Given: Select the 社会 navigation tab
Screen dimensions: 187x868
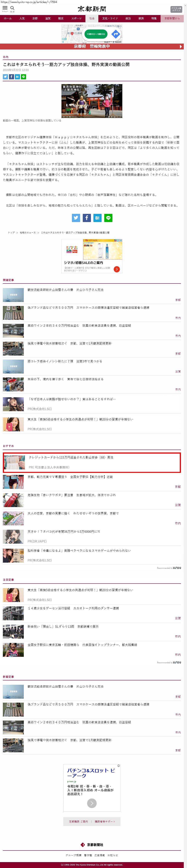Looking at the screenshot, I should pyautogui.click(x=92, y=18).
